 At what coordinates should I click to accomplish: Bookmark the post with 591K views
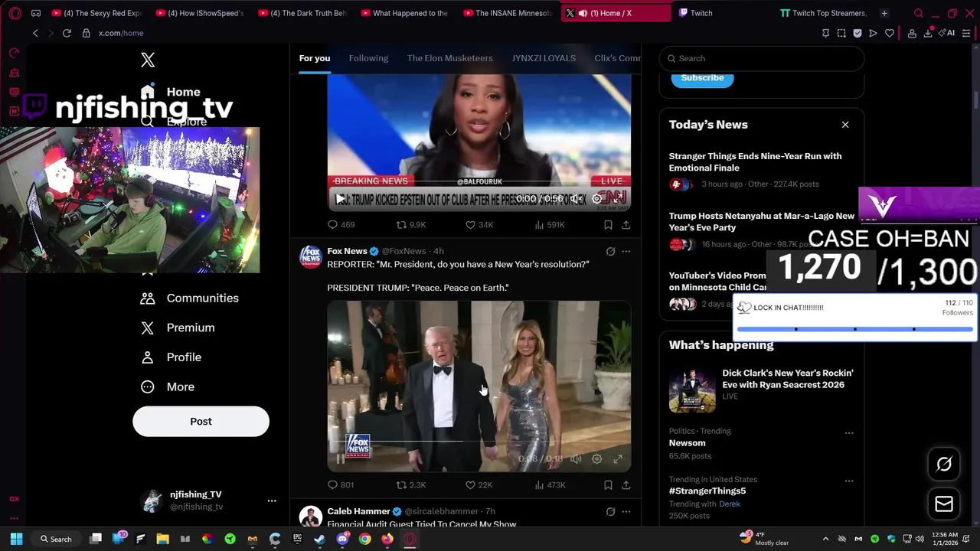(x=608, y=225)
